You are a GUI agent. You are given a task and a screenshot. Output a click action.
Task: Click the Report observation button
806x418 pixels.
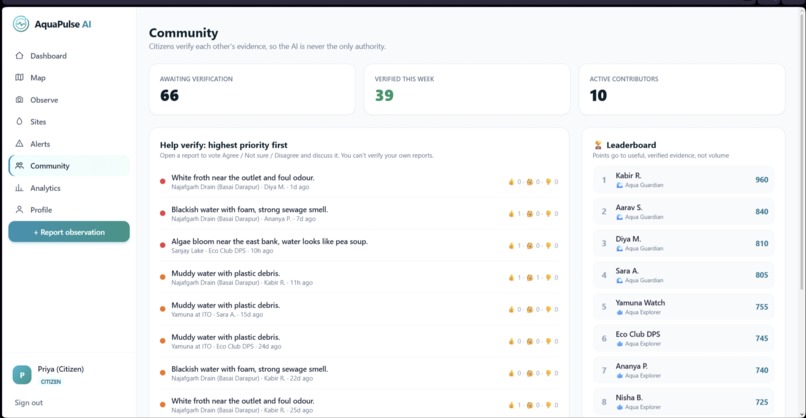pyautogui.click(x=69, y=232)
